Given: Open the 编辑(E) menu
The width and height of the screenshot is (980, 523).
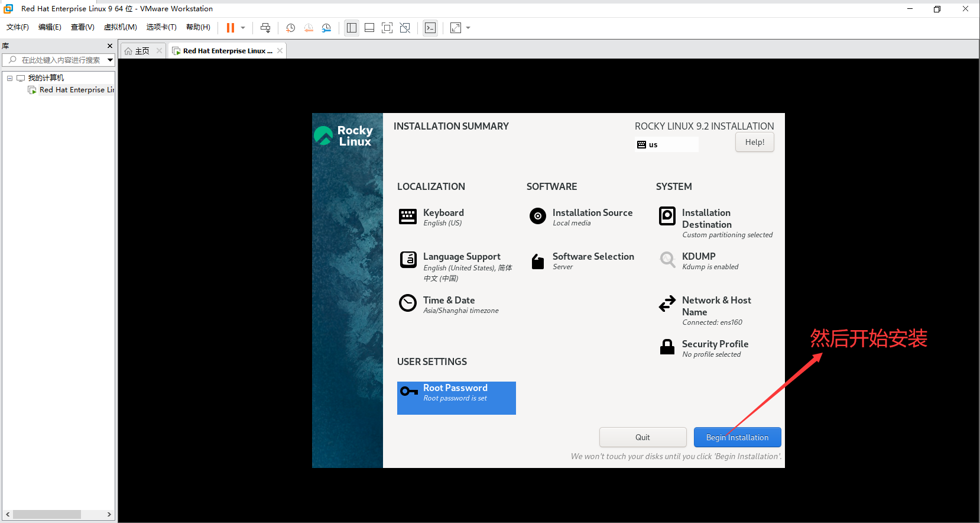Looking at the screenshot, I should [x=50, y=27].
